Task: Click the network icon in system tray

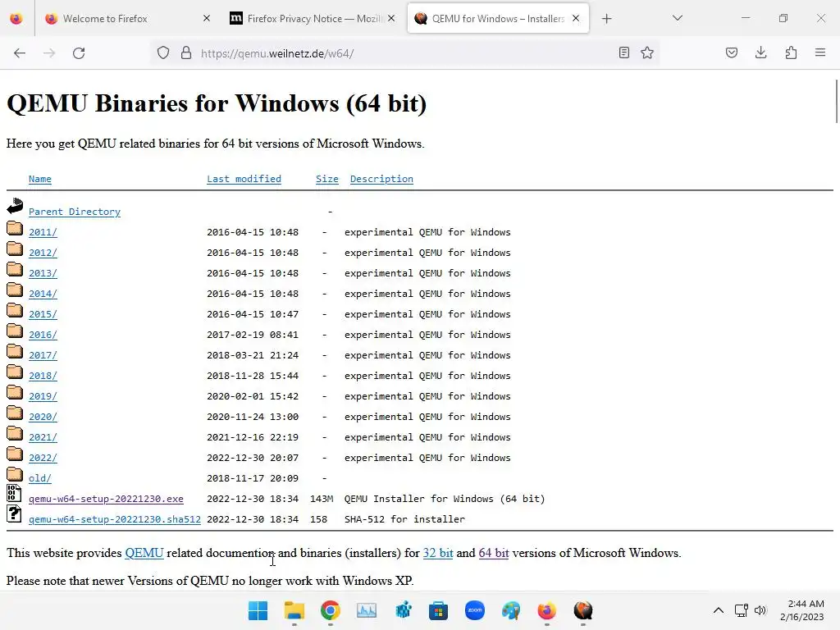Action: point(741,610)
